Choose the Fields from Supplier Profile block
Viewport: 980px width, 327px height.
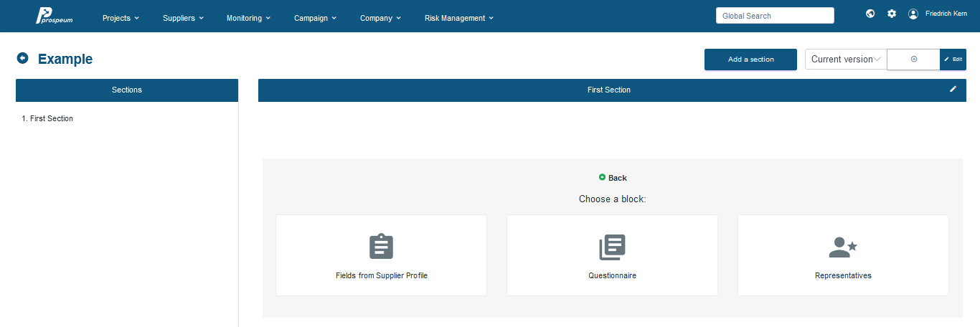click(x=381, y=255)
